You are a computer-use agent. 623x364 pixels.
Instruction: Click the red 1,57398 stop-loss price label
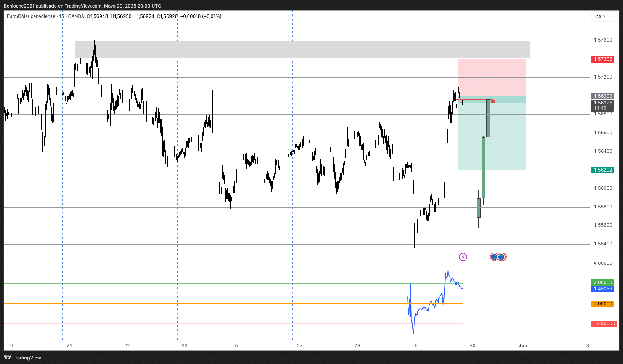click(602, 59)
